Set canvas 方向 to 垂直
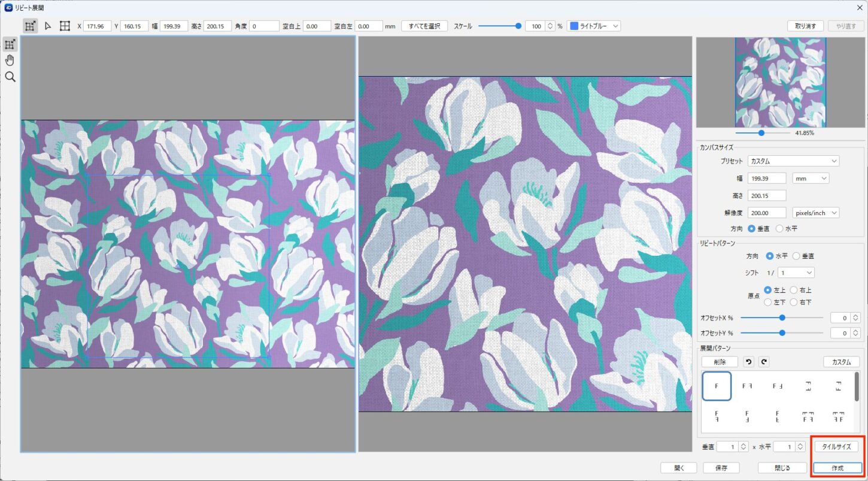 coord(752,229)
